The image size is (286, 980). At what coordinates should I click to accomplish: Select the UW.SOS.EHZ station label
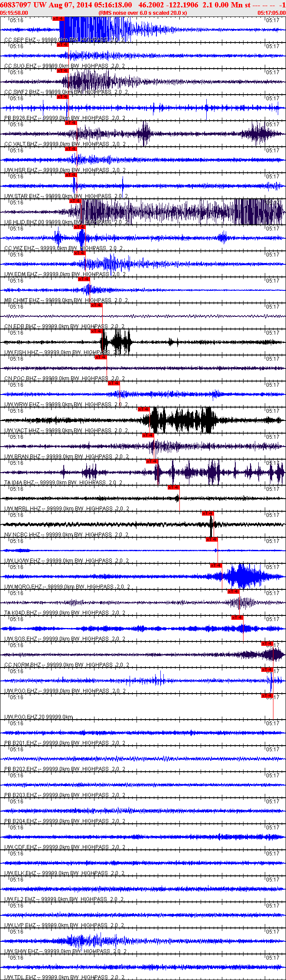click(x=65, y=639)
